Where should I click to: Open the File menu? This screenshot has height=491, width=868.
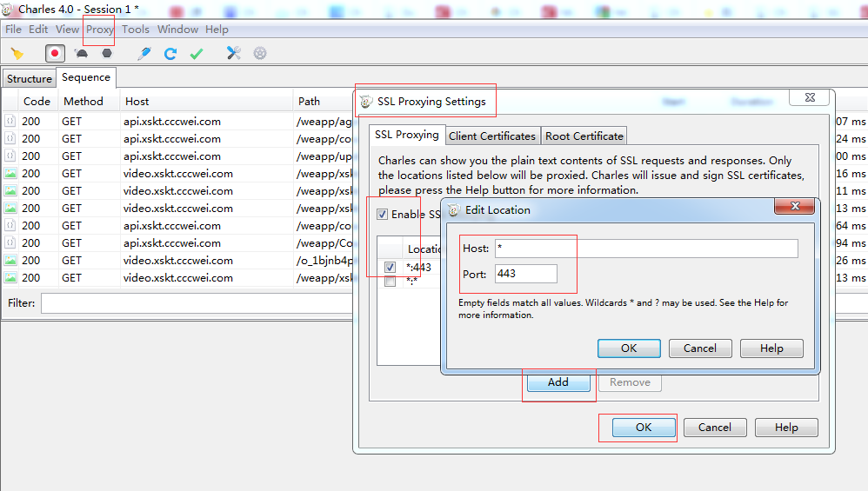point(13,30)
